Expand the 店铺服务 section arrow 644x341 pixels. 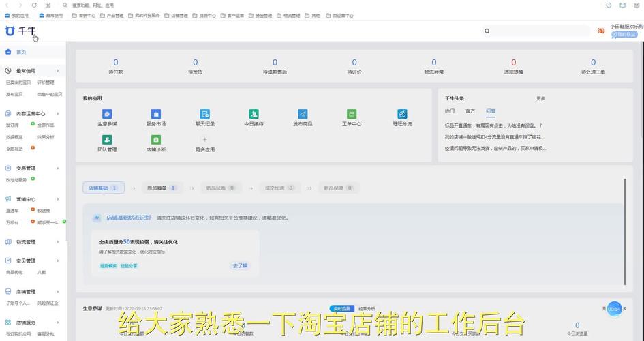57,323
